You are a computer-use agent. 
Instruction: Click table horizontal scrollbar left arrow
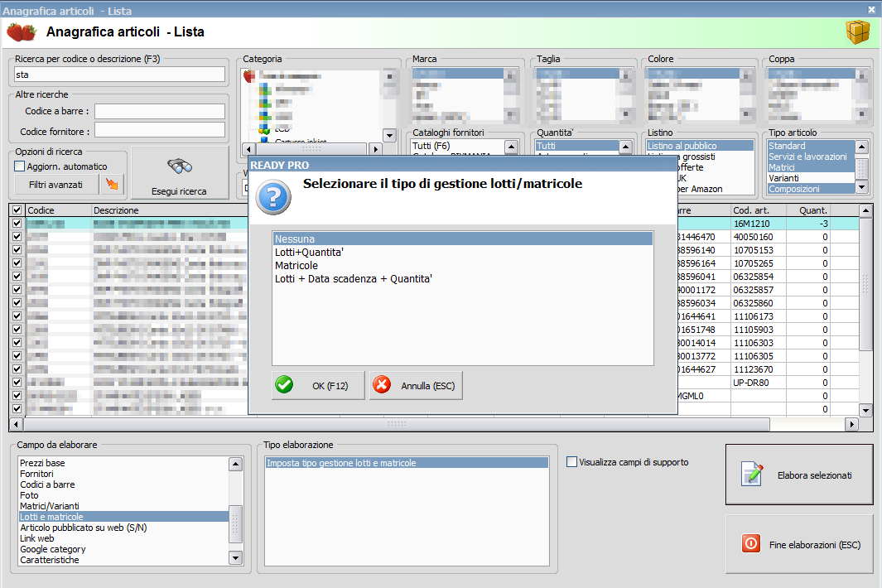pos(17,424)
